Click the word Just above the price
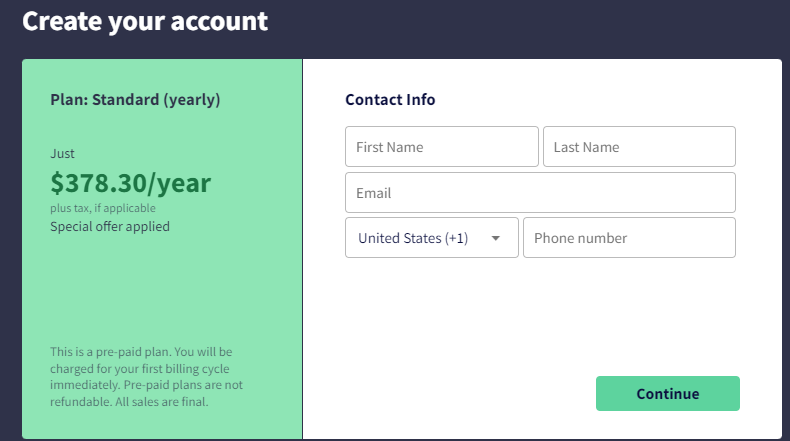790x441 pixels. (x=62, y=154)
